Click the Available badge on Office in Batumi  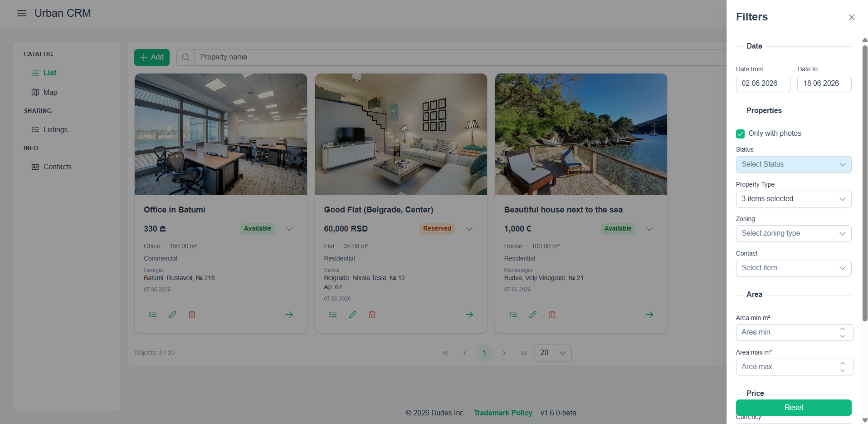(x=258, y=229)
